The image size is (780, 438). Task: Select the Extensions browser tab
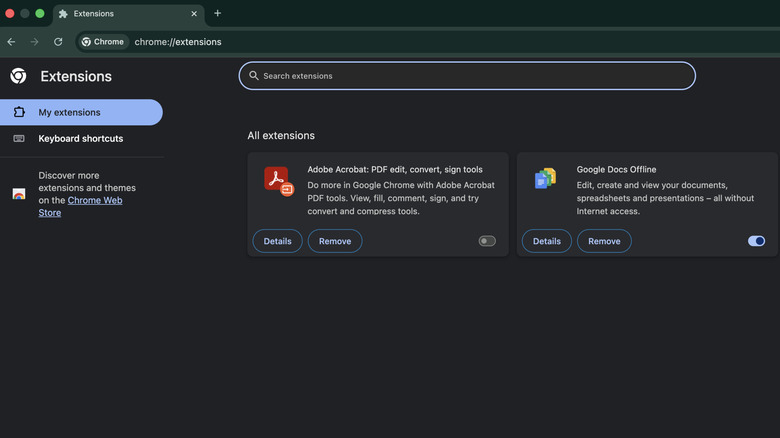pyautogui.click(x=128, y=14)
